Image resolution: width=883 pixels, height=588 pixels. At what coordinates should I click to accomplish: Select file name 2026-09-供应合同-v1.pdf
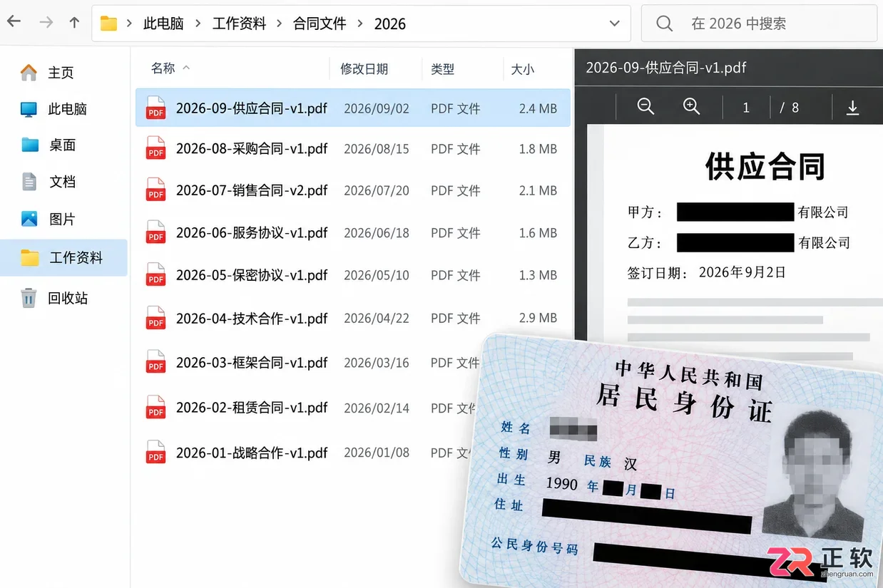(x=252, y=108)
